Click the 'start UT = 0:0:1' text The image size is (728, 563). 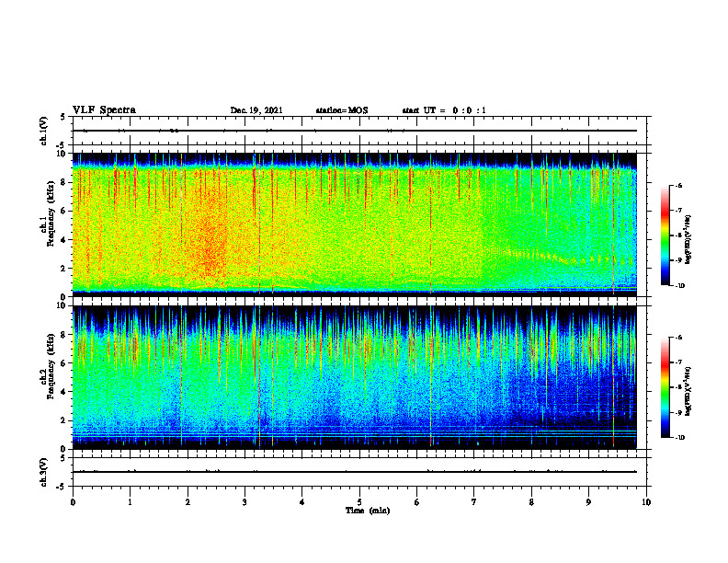[x=444, y=110]
